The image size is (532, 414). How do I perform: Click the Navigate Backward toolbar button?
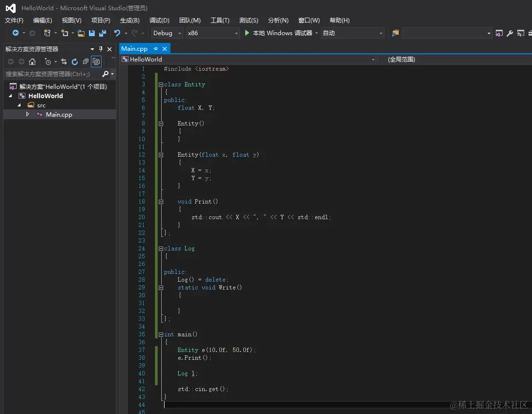tap(16, 33)
